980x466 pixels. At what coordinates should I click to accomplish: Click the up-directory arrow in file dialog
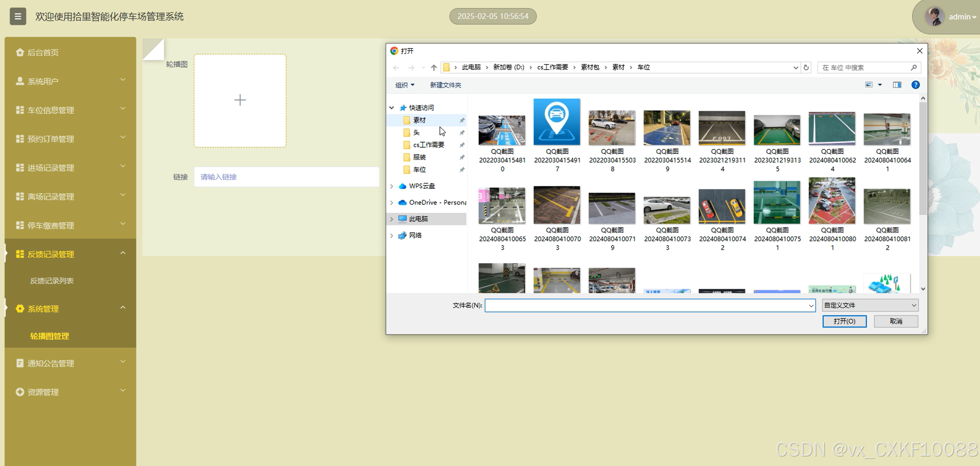click(x=434, y=68)
